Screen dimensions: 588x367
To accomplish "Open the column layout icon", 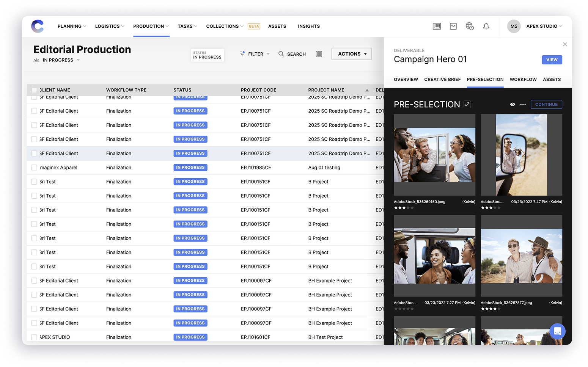I will [x=319, y=54].
